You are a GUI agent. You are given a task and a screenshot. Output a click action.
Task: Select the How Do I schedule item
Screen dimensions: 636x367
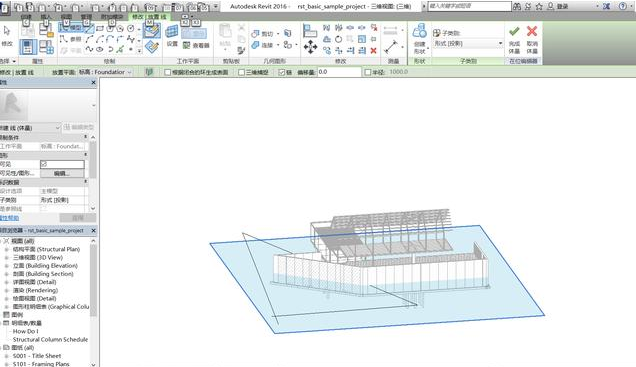click(x=26, y=331)
